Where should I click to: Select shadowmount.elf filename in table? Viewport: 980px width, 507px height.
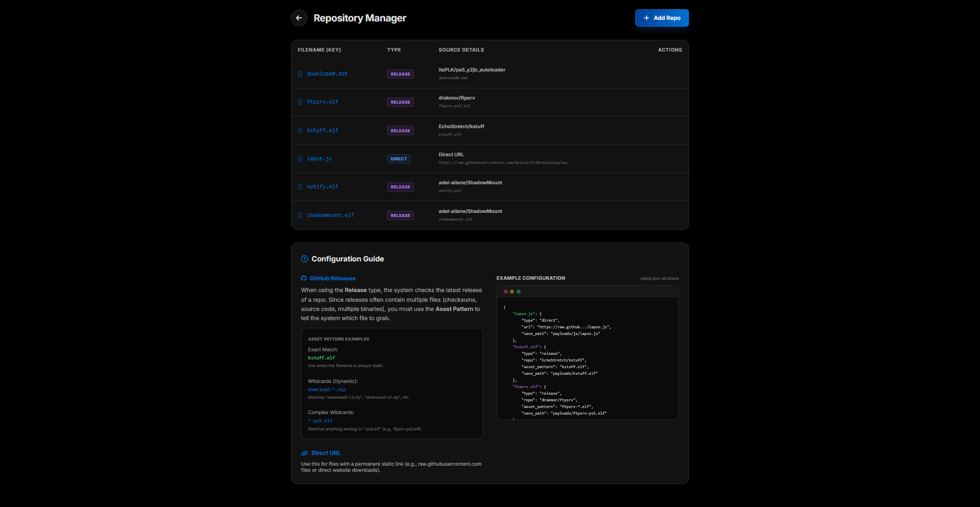pos(330,215)
